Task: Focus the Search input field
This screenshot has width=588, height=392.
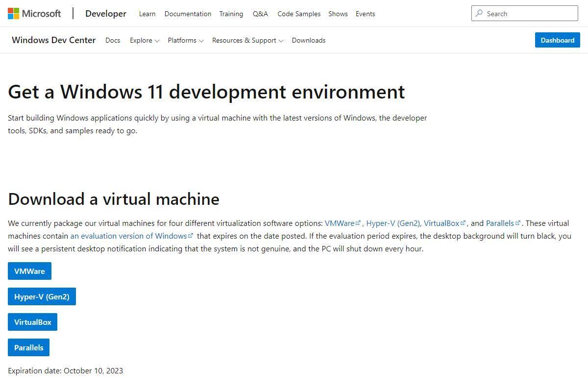Action: click(x=525, y=13)
